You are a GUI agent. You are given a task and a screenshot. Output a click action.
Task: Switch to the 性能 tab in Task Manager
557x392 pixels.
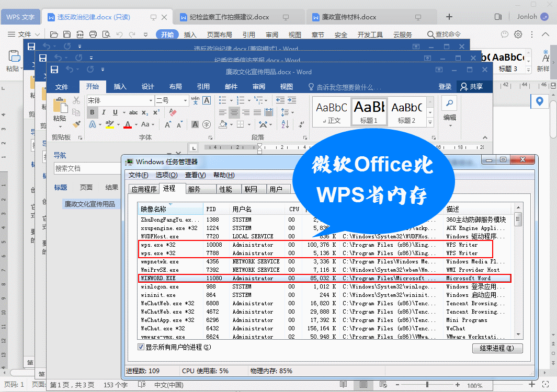(x=225, y=189)
